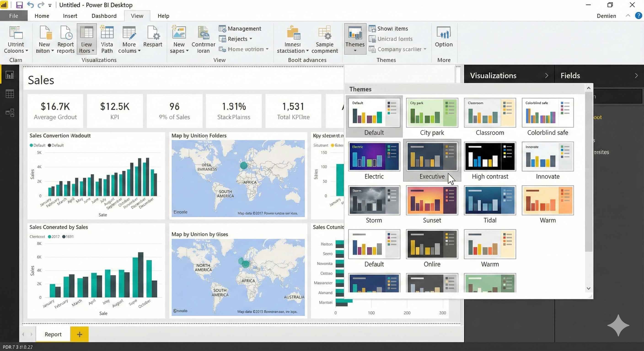Open Model relationships view icon

click(10, 113)
